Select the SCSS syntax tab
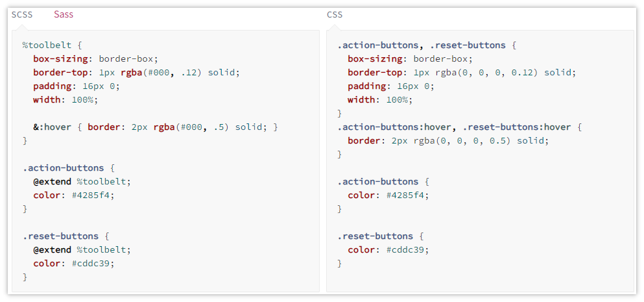The image size is (644, 302). pyautogui.click(x=22, y=14)
